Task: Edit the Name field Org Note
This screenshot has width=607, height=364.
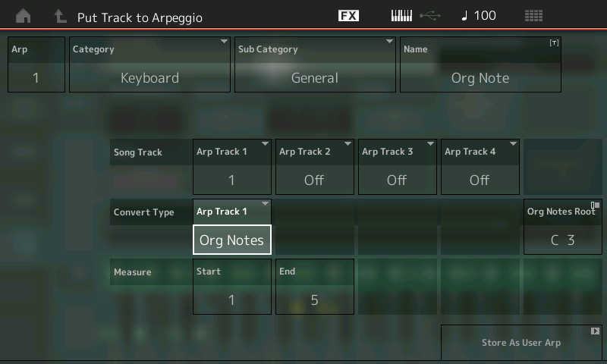Action: 480,64
